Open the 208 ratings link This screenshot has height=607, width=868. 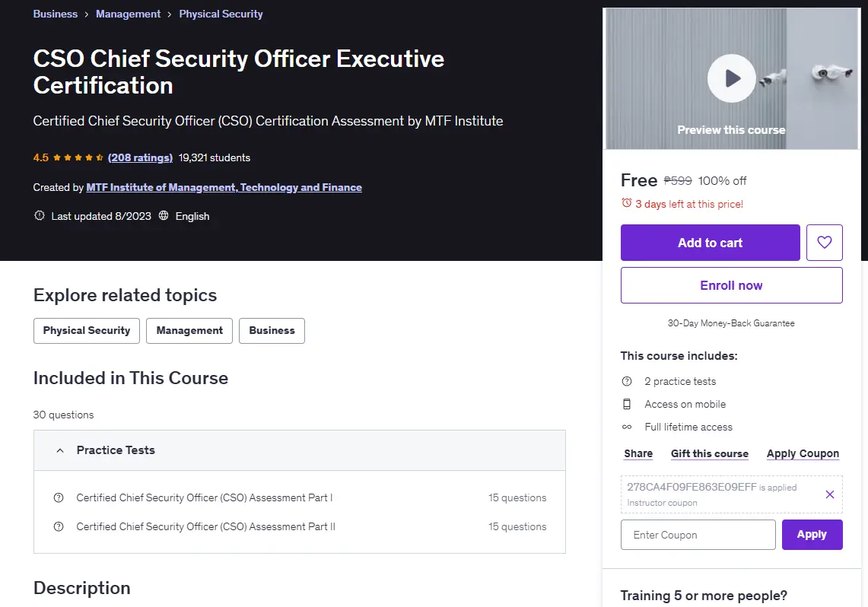(x=140, y=157)
